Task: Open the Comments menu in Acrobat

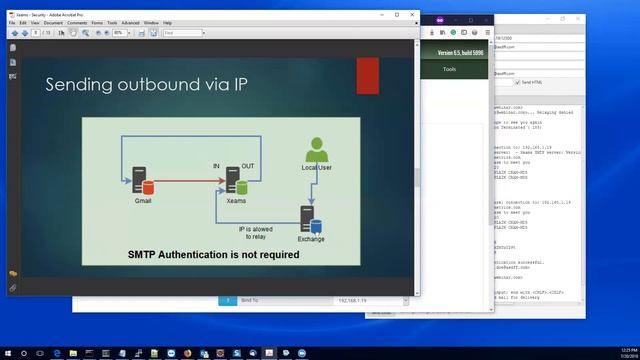Action: 77,23
